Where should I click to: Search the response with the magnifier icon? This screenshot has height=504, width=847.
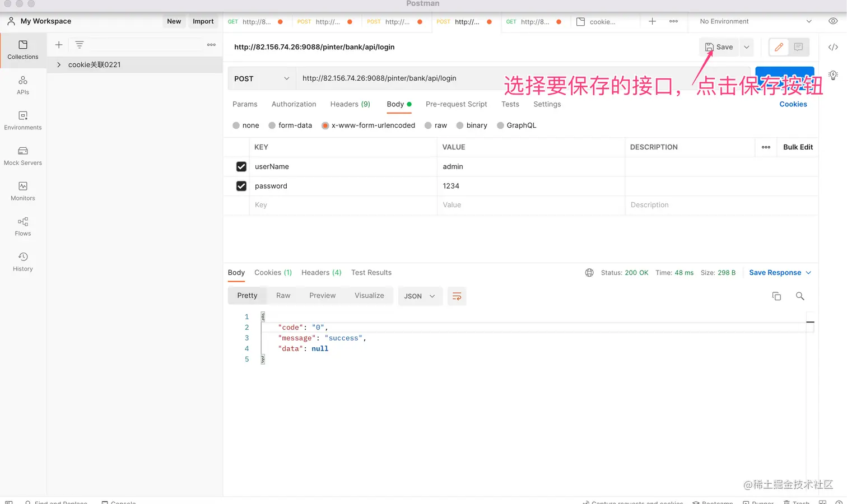coord(800,296)
